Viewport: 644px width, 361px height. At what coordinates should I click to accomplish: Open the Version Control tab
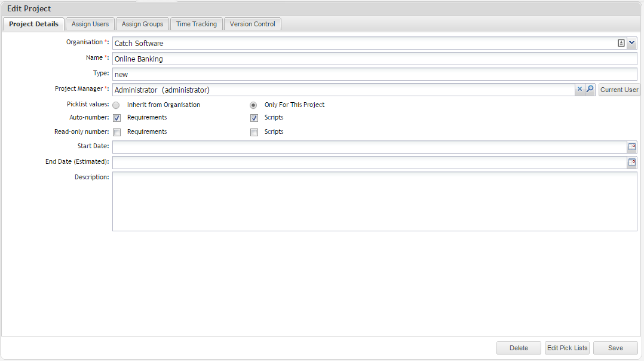[x=252, y=24]
